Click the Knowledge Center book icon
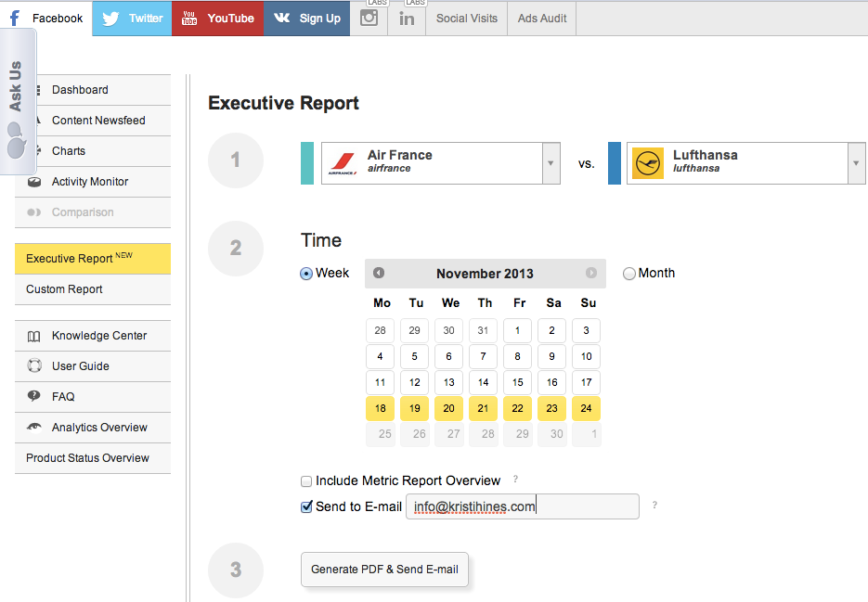Image resolution: width=868 pixels, height=602 pixels. point(34,336)
